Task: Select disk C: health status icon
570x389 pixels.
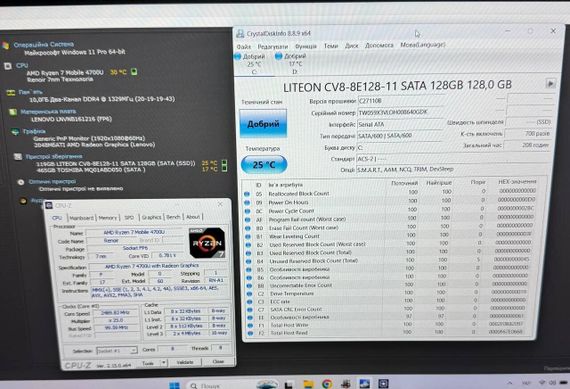Action: tap(238, 56)
